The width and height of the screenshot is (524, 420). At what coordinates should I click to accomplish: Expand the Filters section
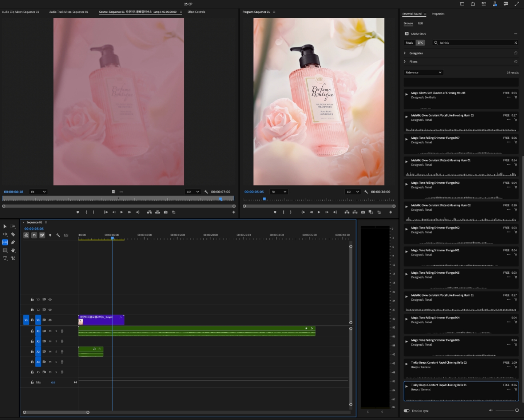click(405, 62)
